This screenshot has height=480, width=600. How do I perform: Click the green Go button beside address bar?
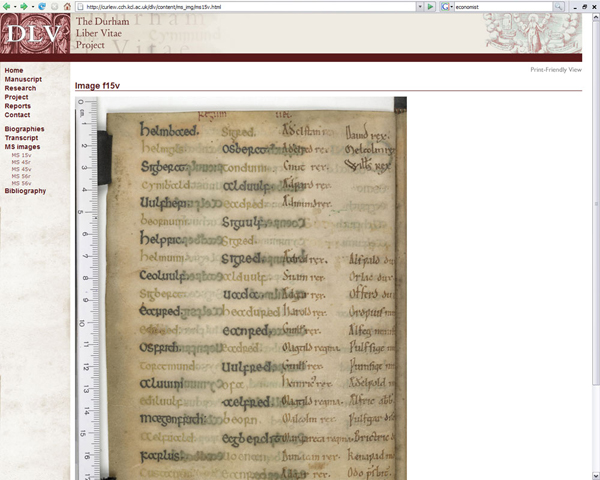430,6
